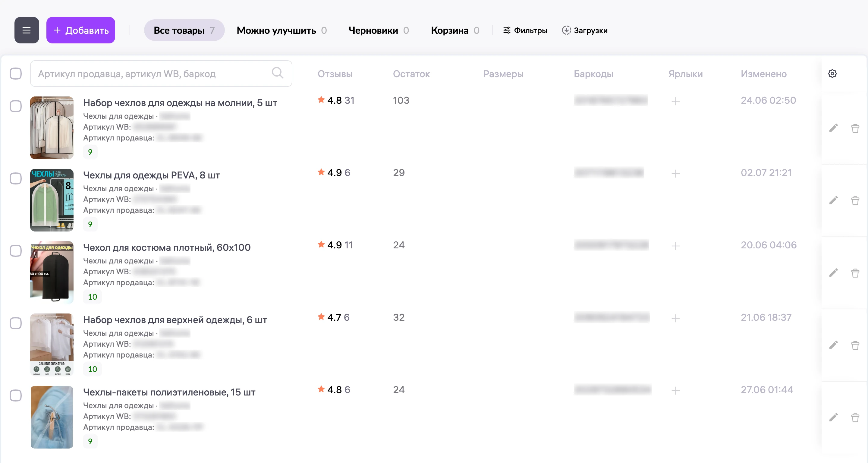This screenshot has width=868, height=463.
Task: Open 'Загрузки' section
Action: [585, 30]
